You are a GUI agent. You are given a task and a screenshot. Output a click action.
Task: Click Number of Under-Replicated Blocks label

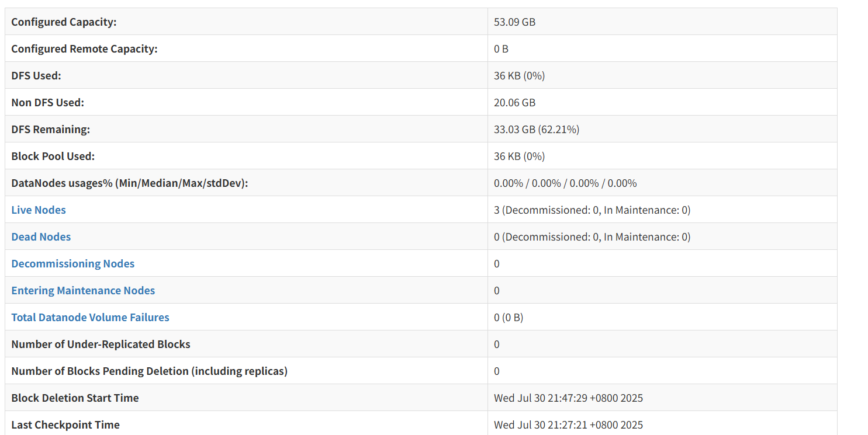(x=101, y=344)
